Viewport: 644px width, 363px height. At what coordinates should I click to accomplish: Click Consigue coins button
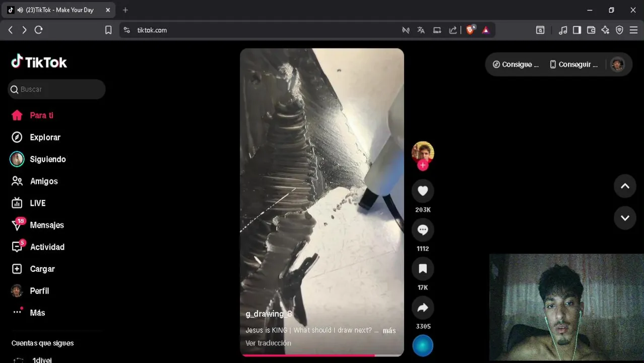(516, 65)
